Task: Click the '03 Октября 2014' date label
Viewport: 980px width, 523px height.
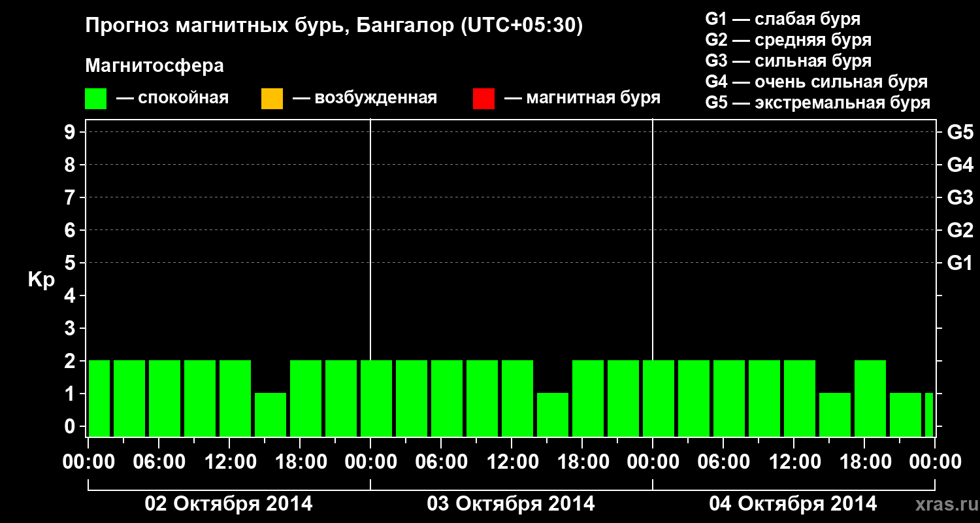Action: point(511,503)
